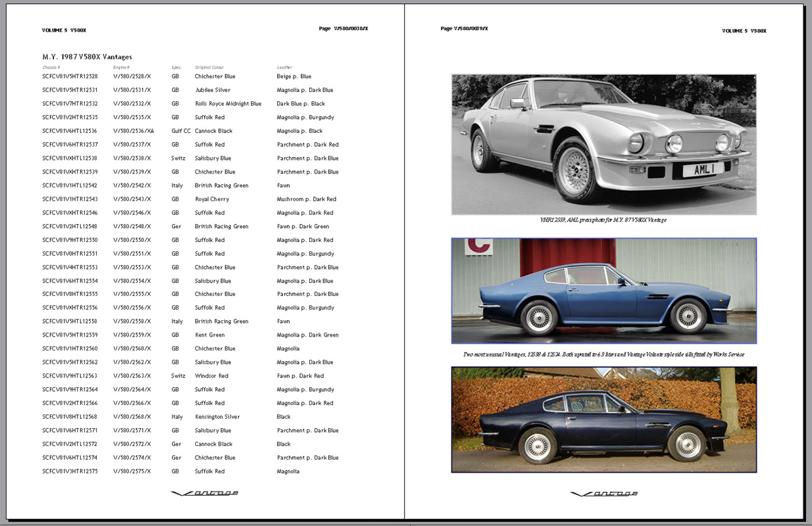Click the "Windsor Red" colour entry

coord(211,376)
